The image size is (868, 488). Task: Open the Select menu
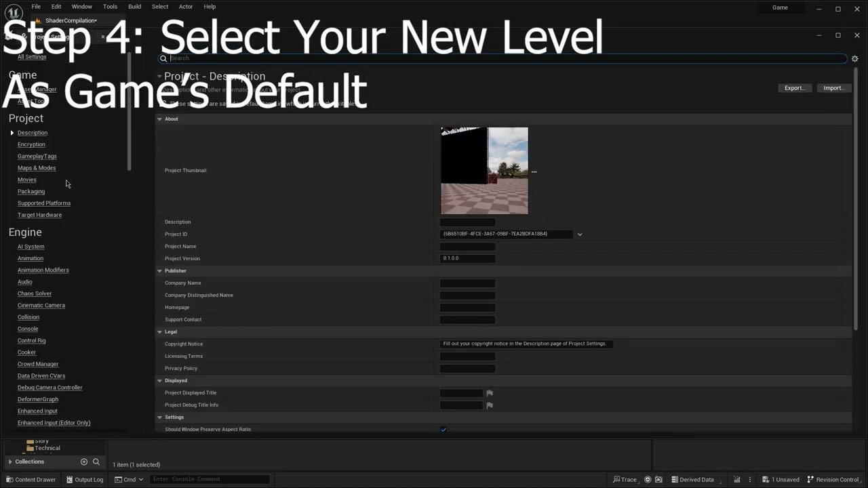pyautogui.click(x=160, y=7)
